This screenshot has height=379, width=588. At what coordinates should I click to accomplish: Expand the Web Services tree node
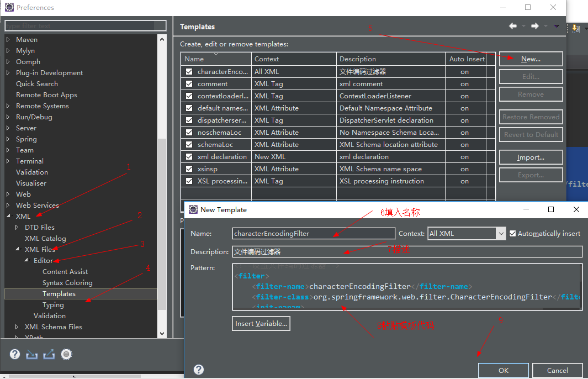click(x=8, y=205)
